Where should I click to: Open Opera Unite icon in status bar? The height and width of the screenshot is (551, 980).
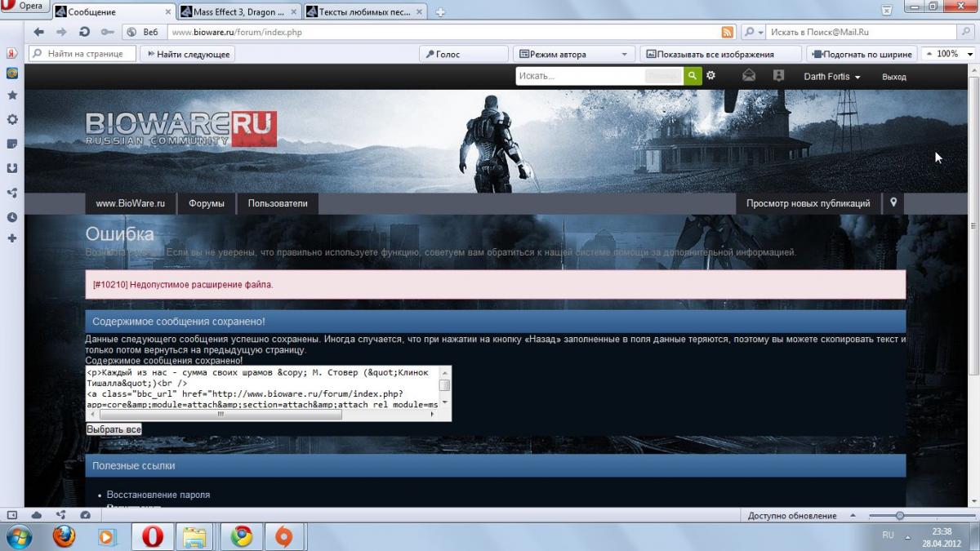coord(61,515)
